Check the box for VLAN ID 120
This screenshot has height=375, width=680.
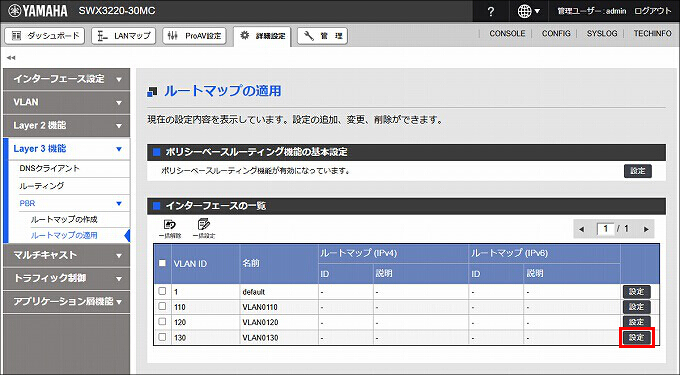162,322
